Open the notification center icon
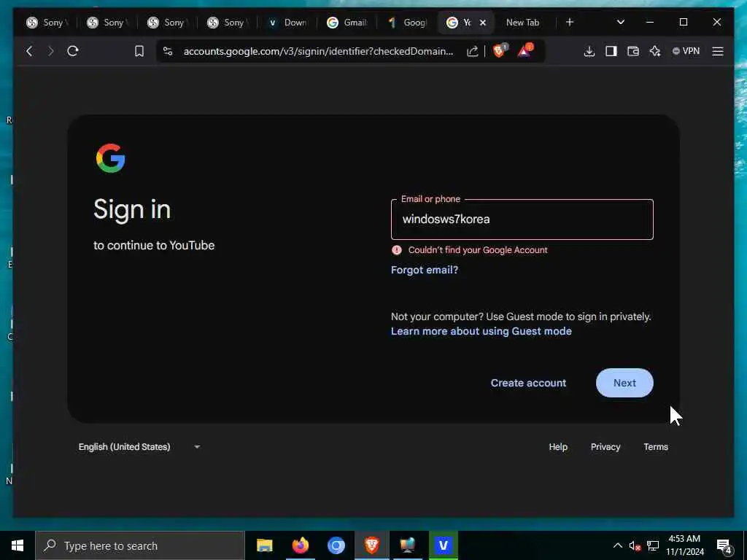The height and width of the screenshot is (560, 747). click(724, 546)
